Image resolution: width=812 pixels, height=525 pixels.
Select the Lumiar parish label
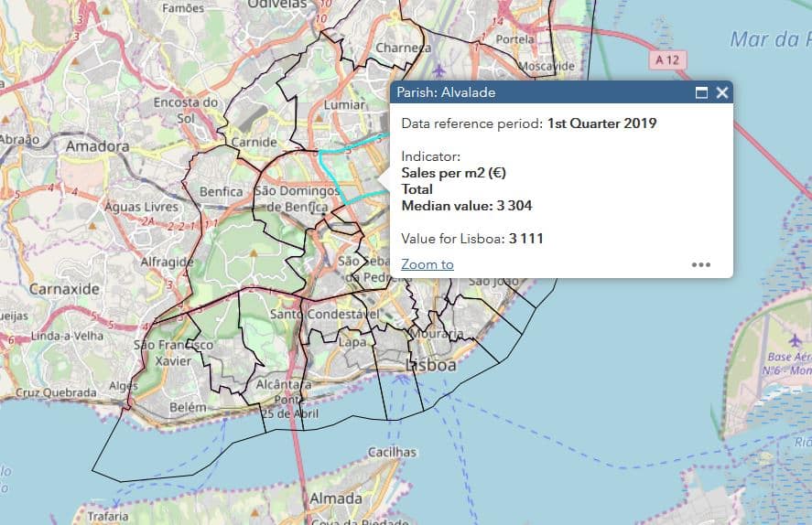344,105
